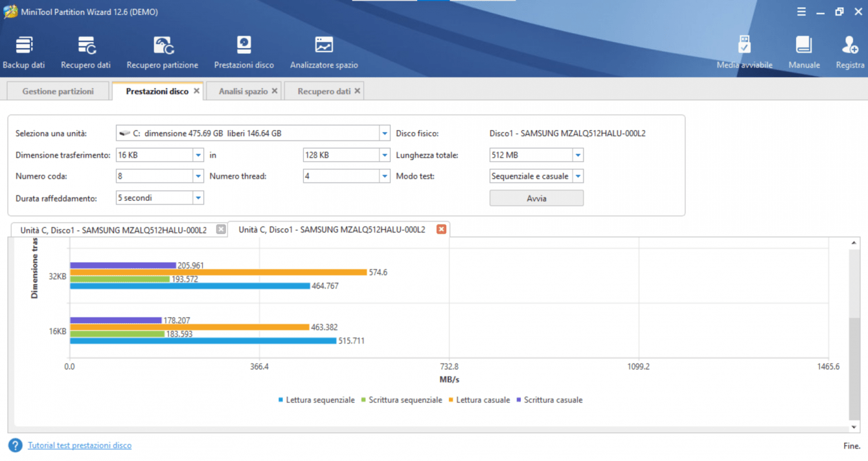Open the hamburger menu in title bar
Viewport: 868px width, 461px height.
[801, 12]
